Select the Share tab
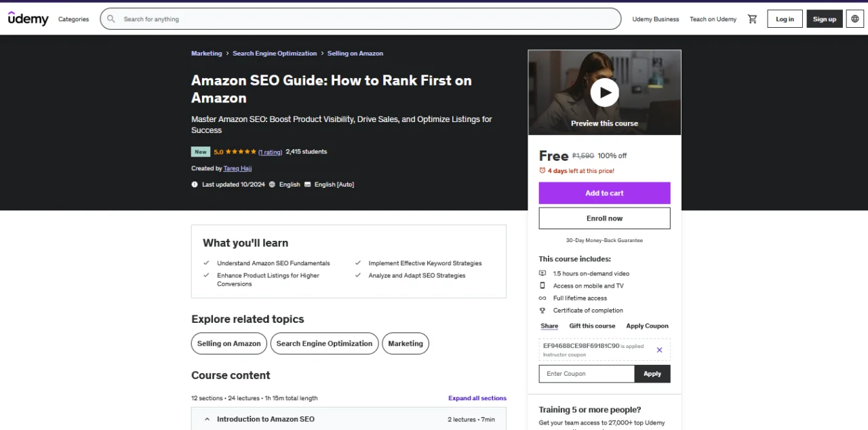 coord(549,326)
